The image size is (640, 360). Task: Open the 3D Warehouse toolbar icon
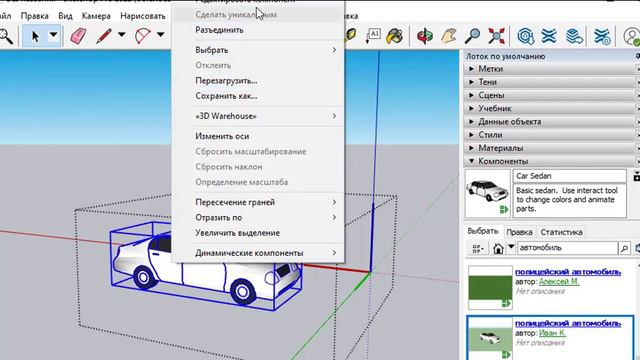(x=526, y=36)
